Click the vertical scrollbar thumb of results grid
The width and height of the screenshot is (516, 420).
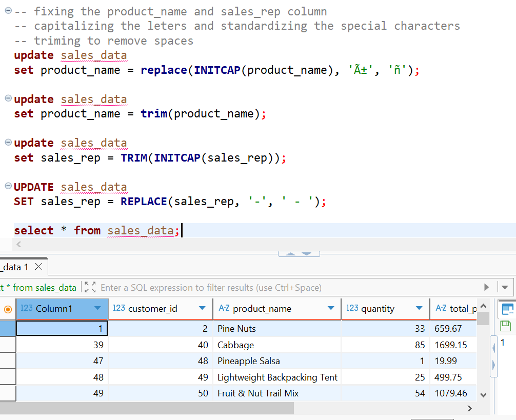click(x=483, y=318)
